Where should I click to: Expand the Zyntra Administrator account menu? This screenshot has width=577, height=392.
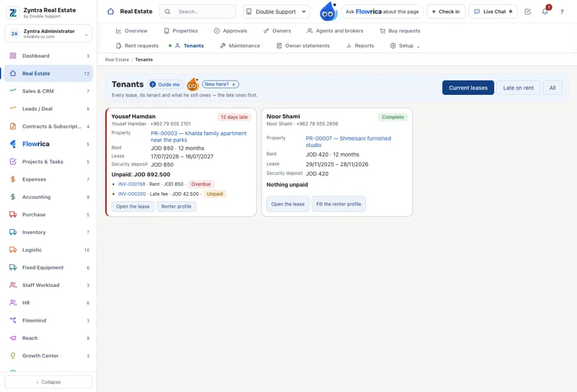49,34
